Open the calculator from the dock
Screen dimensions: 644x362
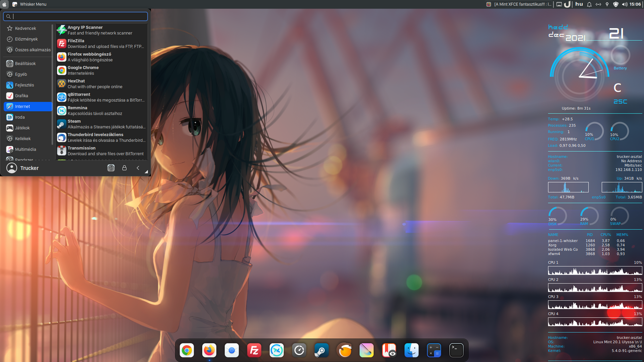point(433,350)
